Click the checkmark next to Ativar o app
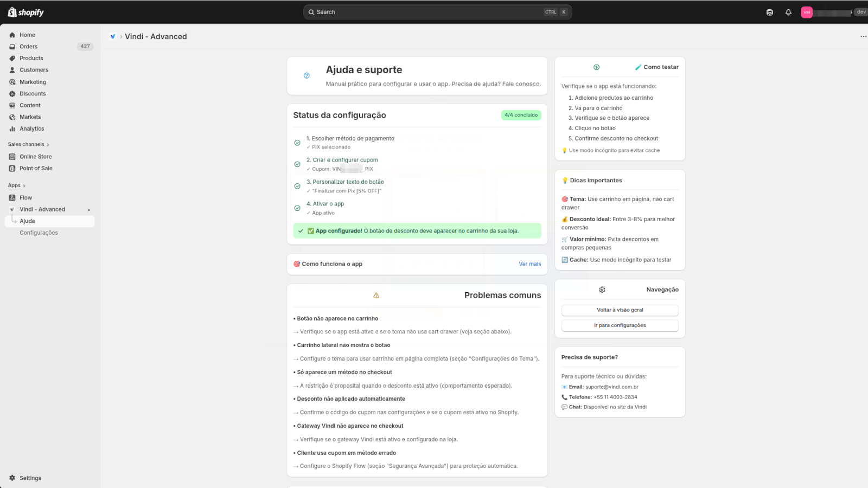This screenshot has height=488, width=868. [x=297, y=208]
